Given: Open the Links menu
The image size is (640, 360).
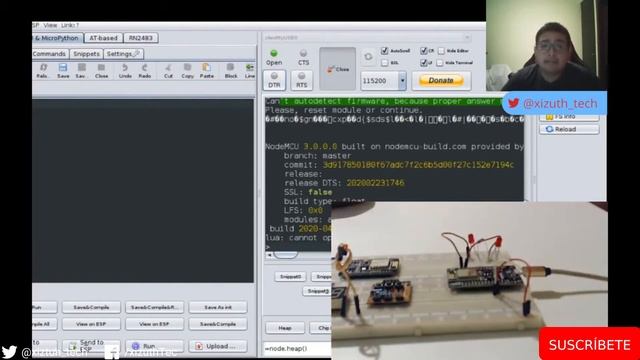Looking at the screenshot, I should coord(68,25).
